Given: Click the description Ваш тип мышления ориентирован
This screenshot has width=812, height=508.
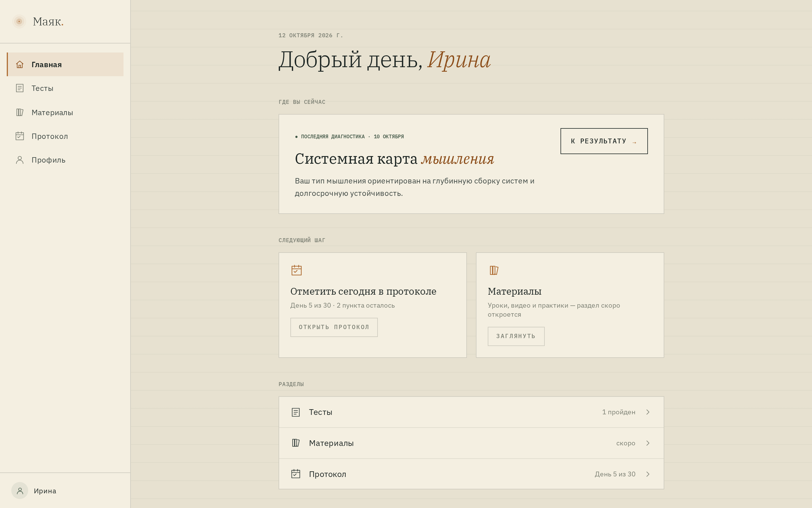Looking at the screenshot, I should pos(415,187).
